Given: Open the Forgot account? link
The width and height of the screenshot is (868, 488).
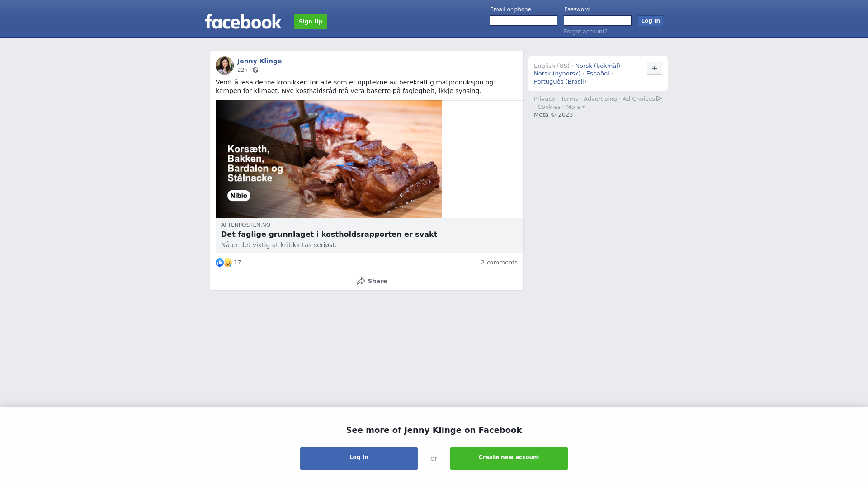Looking at the screenshot, I should click(x=585, y=32).
